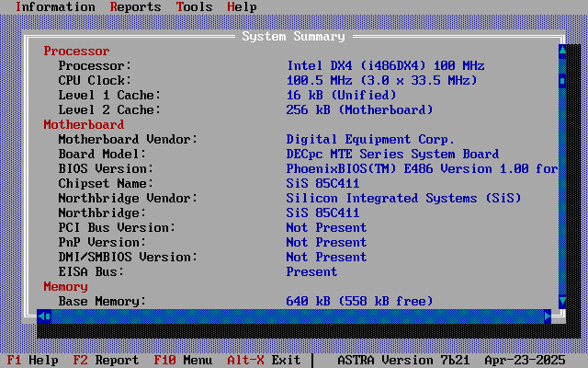Click the 640 kB (558 kB free) value
Viewport: 588px width, 368px height.
(x=359, y=301)
